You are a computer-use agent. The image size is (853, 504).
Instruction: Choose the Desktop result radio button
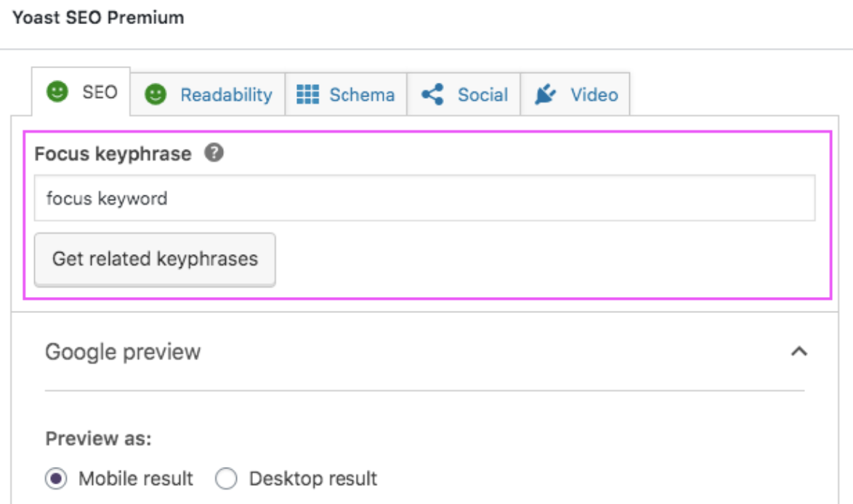(227, 479)
